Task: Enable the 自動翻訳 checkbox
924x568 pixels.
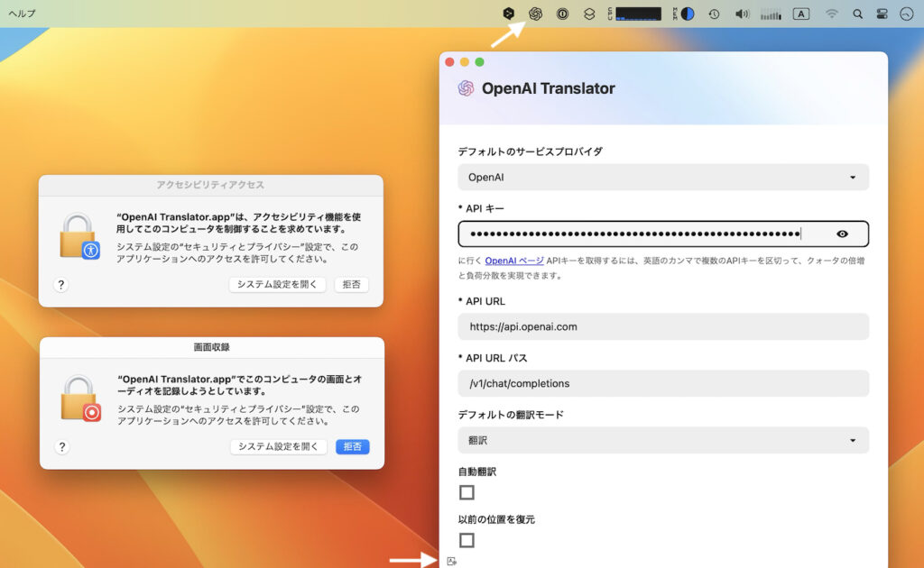Action: 467,492
